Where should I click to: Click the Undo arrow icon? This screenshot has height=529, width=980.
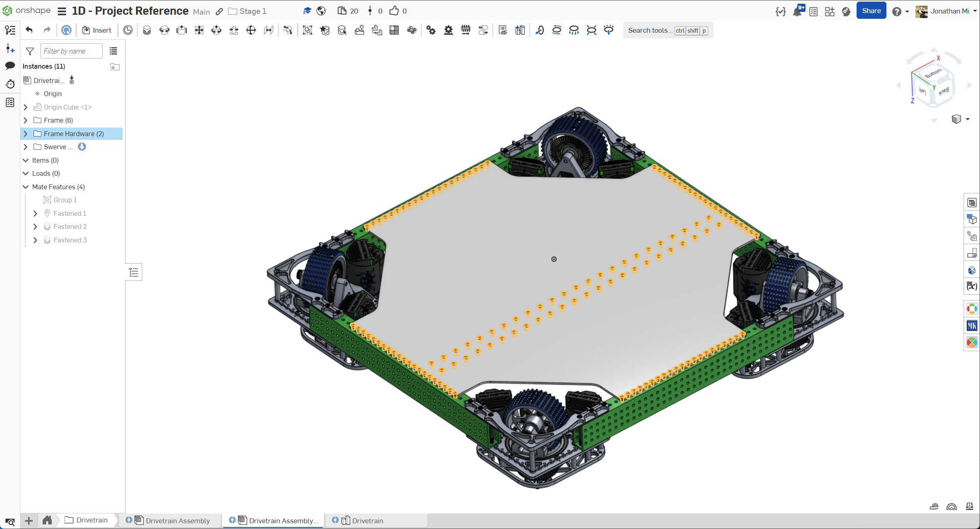(x=29, y=30)
